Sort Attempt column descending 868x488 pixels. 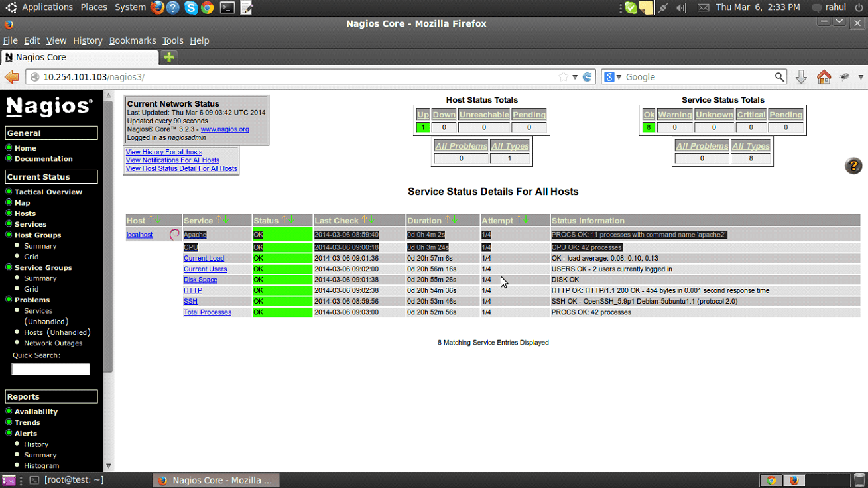click(527, 220)
